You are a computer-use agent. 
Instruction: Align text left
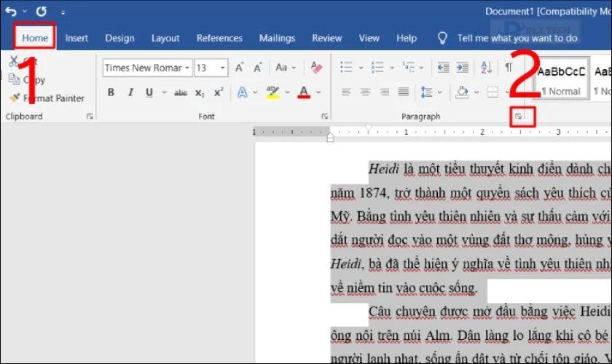pyautogui.click(x=346, y=92)
